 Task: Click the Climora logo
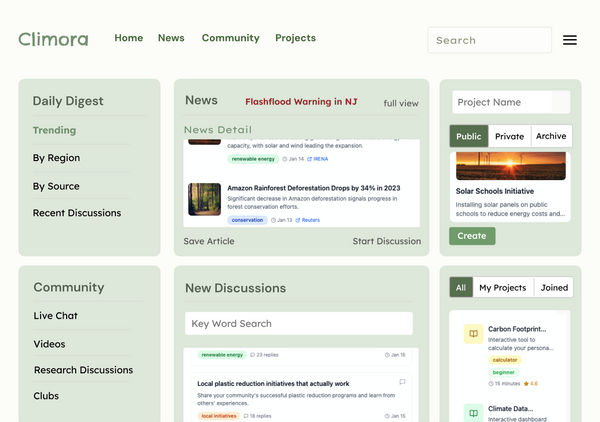53,39
